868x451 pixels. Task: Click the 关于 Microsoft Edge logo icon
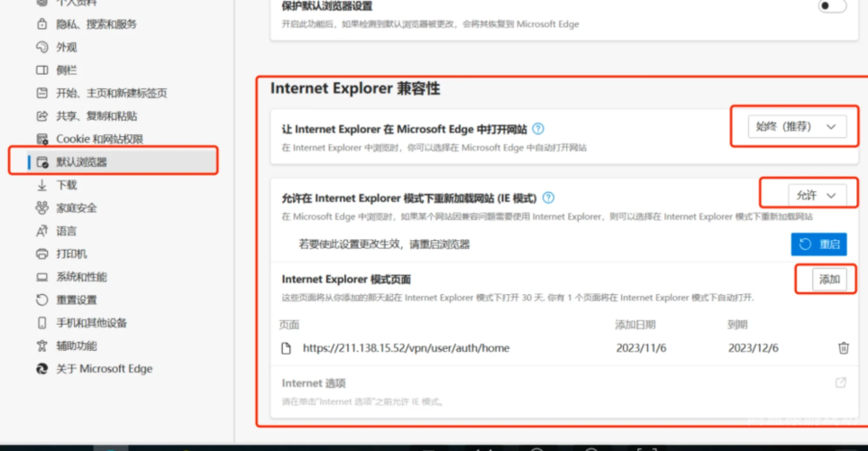click(41, 369)
